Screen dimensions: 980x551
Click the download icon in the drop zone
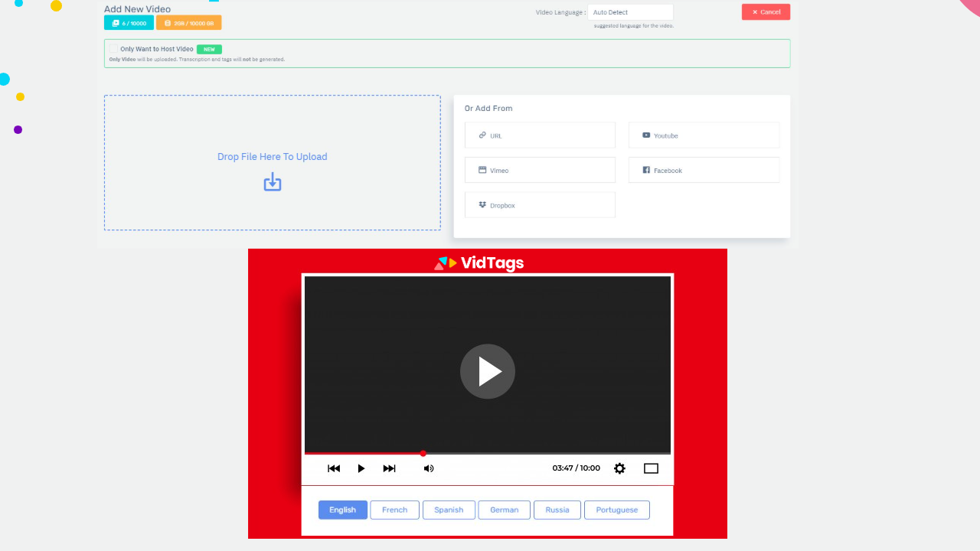point(273,182)
